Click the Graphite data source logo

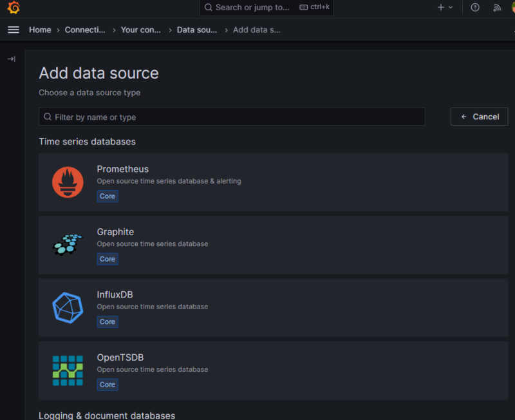point(68,245)
